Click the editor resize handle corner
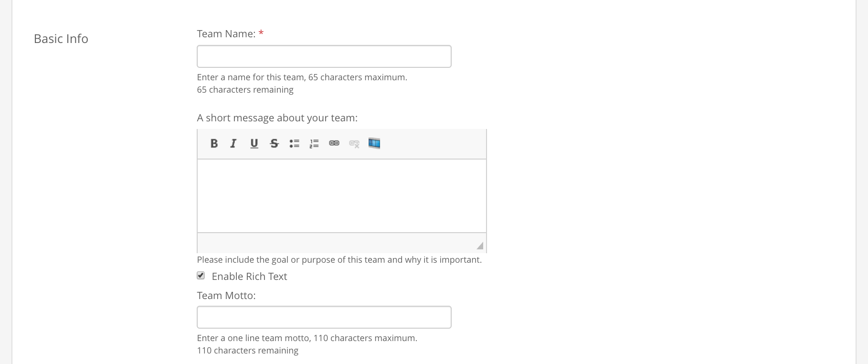Screen dimensions: 868x364 (x=480, y=246)
